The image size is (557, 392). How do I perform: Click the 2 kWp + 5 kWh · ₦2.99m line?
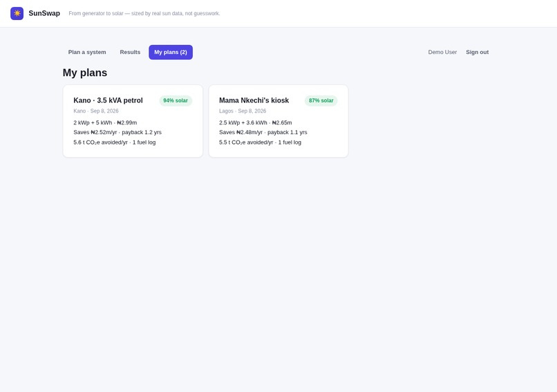pyautogui.click(x=105, y=122)
